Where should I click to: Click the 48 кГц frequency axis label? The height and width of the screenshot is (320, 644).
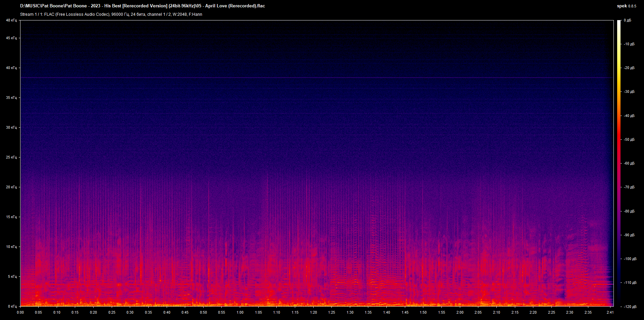point(11,20)
